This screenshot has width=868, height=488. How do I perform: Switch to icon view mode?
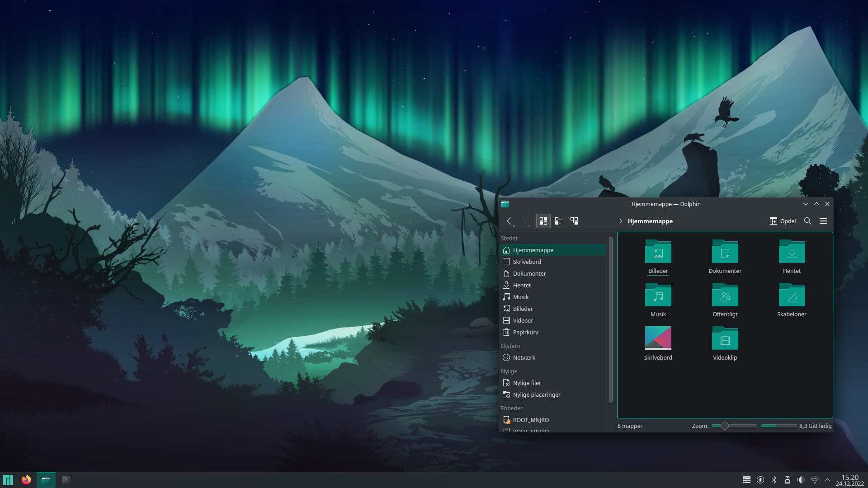(543, 221)
